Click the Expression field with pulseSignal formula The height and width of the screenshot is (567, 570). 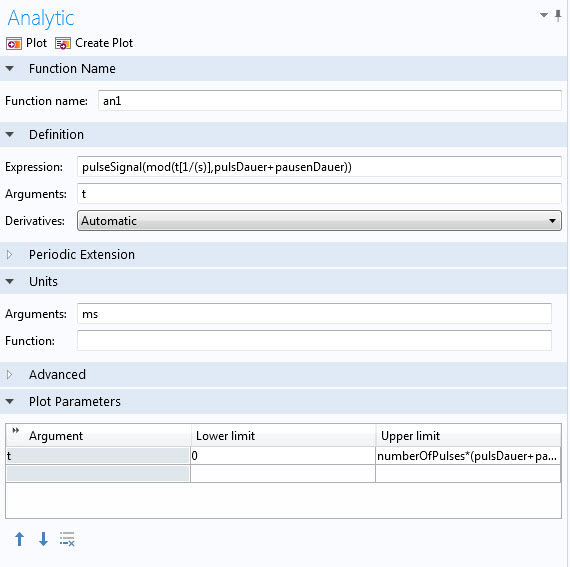(319, 167)
